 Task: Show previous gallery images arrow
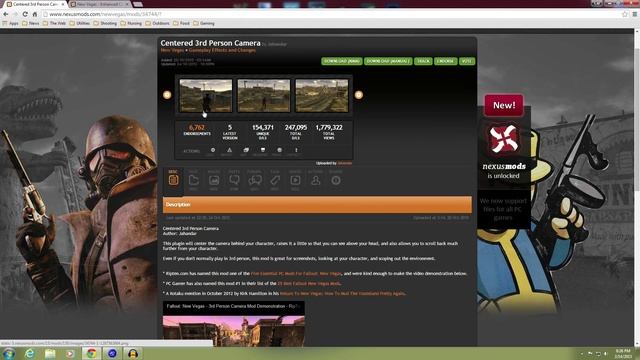pyautogui.click(x=167, y=95)
